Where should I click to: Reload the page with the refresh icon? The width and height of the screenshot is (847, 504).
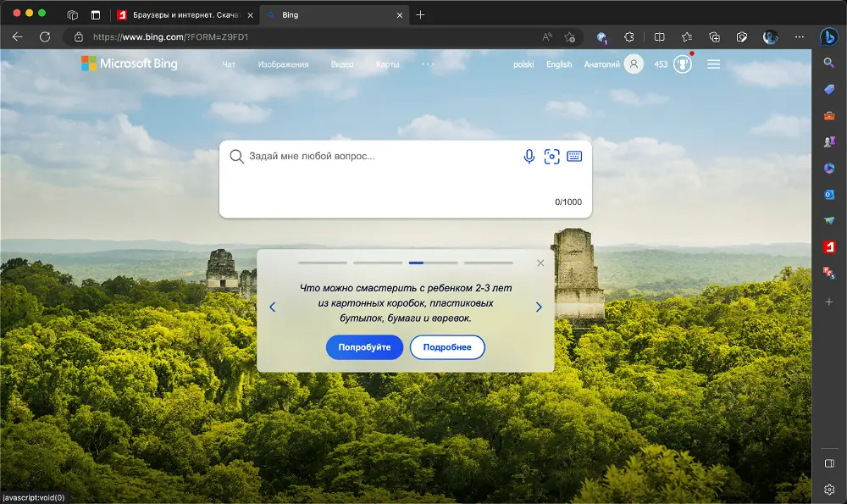tap(45, 36)
